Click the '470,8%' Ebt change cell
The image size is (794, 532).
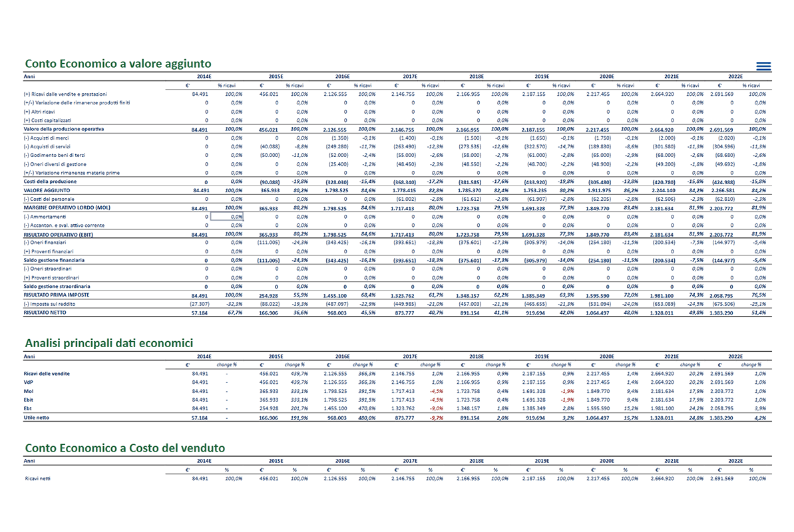pos(367,408)
